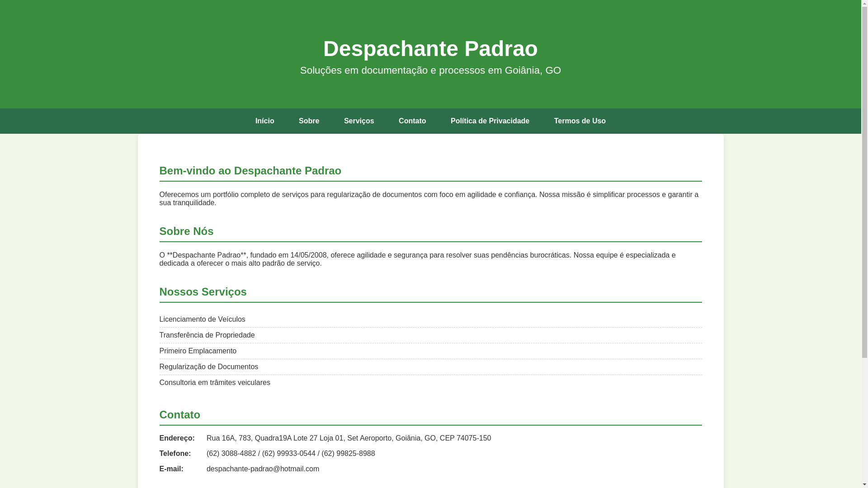Screen dimensions: 868x488
Task: Select 'Primeiro Emplacamento' service row
Action: pos(430,351)
